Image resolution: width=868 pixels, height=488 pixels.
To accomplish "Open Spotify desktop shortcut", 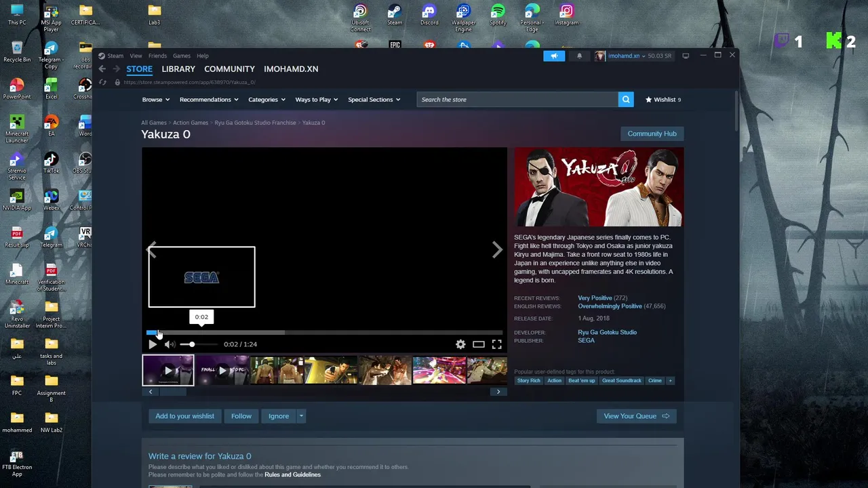I will 498,15.
